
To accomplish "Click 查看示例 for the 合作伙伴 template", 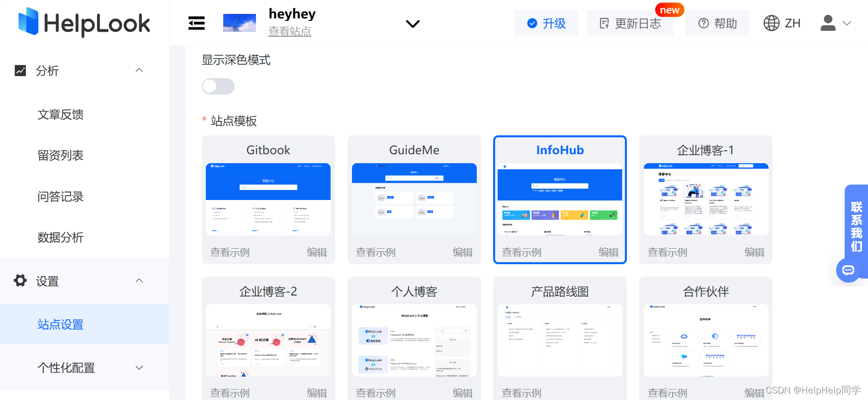I will (x=668, y=393).
